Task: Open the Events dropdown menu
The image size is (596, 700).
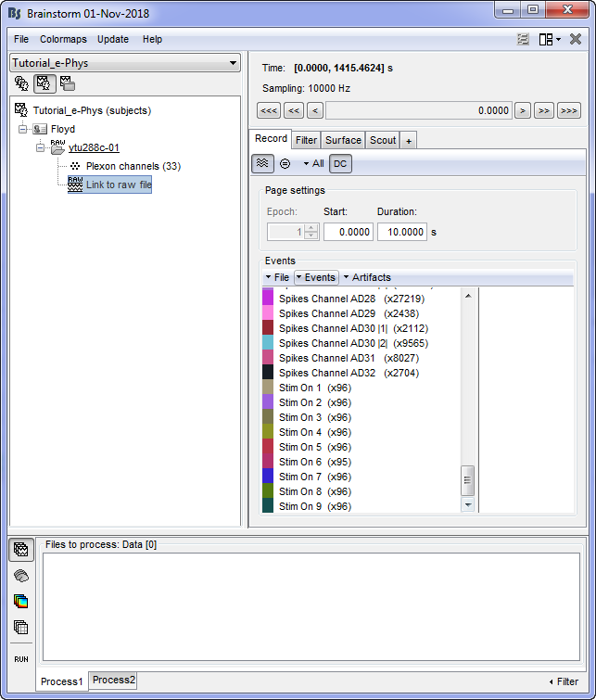Action: (x=315, y=277)
